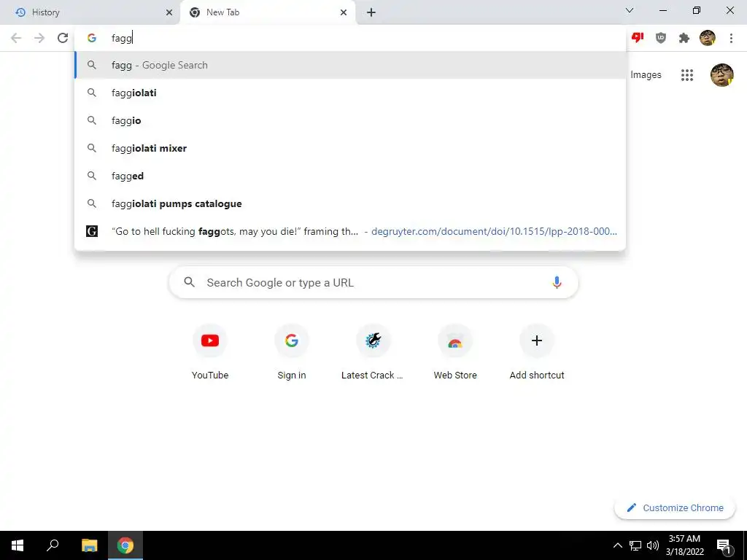Open the YouTube shortcut
Image resolution: width=747 pixels, height=560 pixels.
210,352
